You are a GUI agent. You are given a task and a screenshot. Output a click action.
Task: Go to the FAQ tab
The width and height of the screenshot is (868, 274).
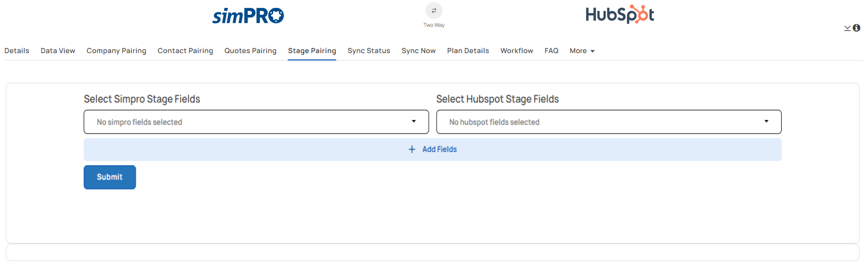tap(551, 51)
